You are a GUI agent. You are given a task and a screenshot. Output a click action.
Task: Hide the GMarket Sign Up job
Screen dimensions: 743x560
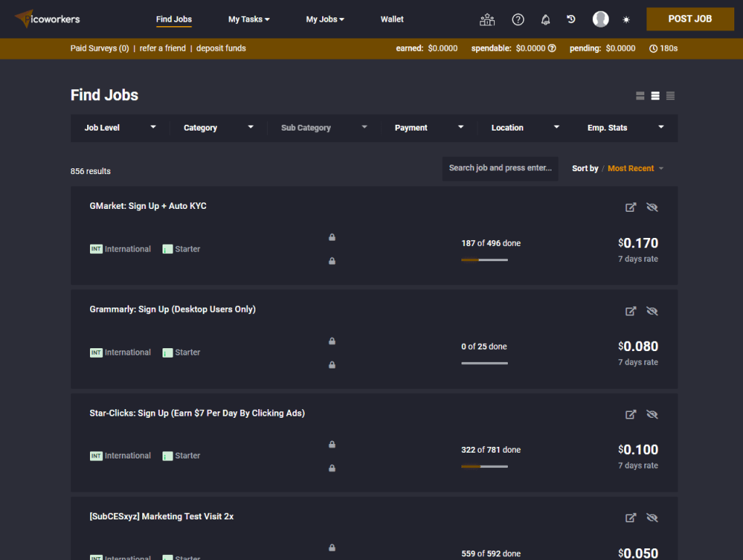coord(652,207)
